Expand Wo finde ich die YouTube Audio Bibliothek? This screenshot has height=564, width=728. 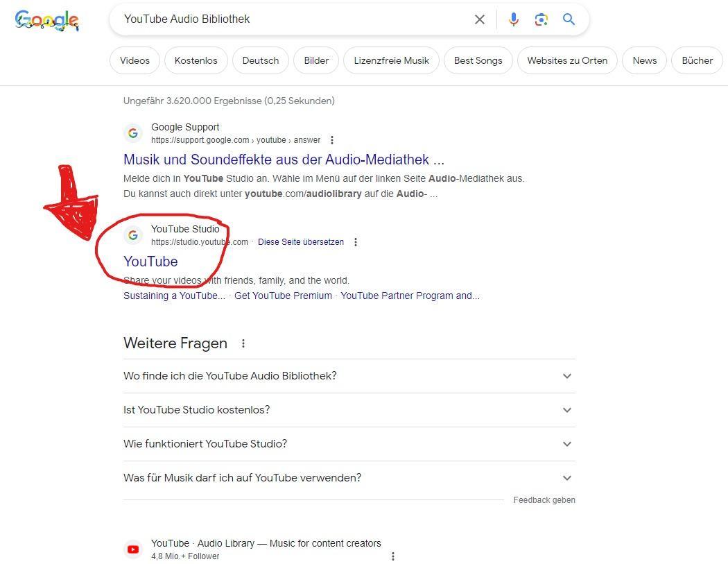click(x=349, y=376)
